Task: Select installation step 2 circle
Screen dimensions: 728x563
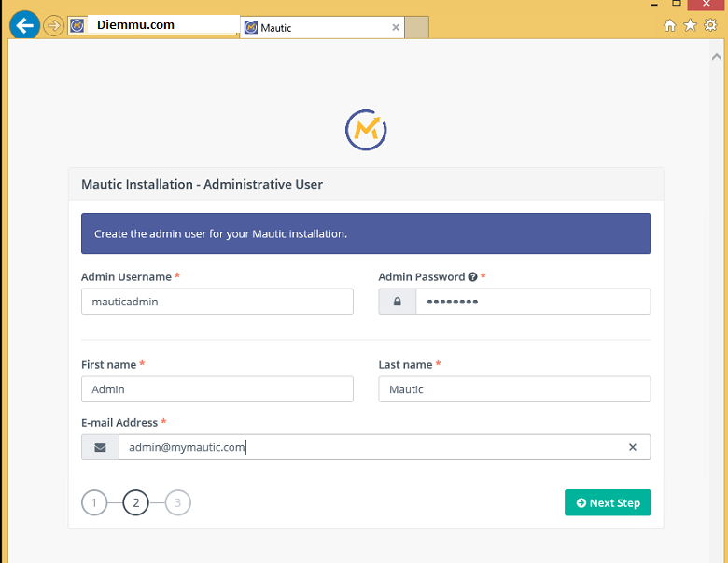Action: [136, 502]
